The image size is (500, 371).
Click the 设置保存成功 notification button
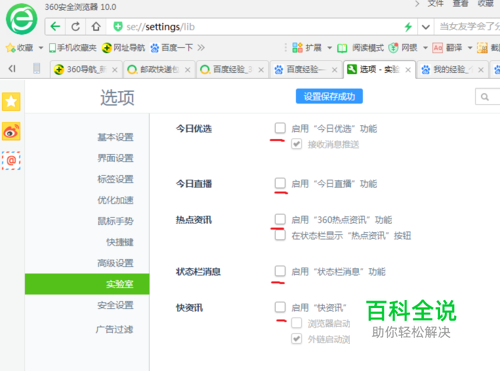click(329, 96)
